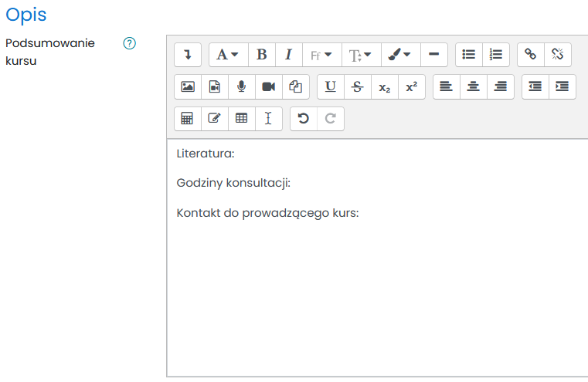Collapse toolbar with the down-arrow toggle button
This screenshot has width=588, height=382.
point(188,55)
